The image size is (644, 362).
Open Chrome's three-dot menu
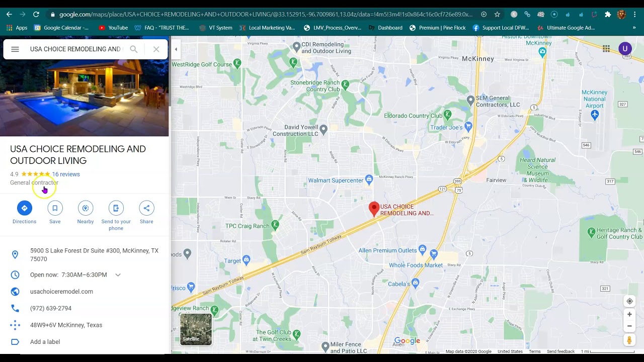[635, 15]
